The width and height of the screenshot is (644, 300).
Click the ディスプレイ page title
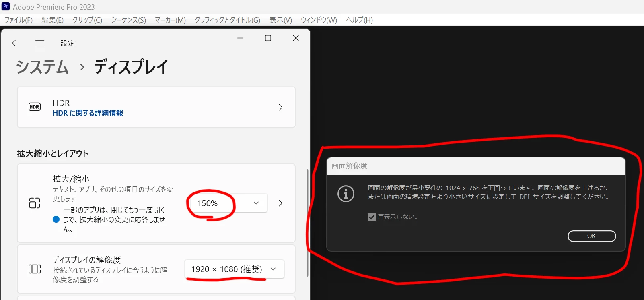(x=131, y=67)
